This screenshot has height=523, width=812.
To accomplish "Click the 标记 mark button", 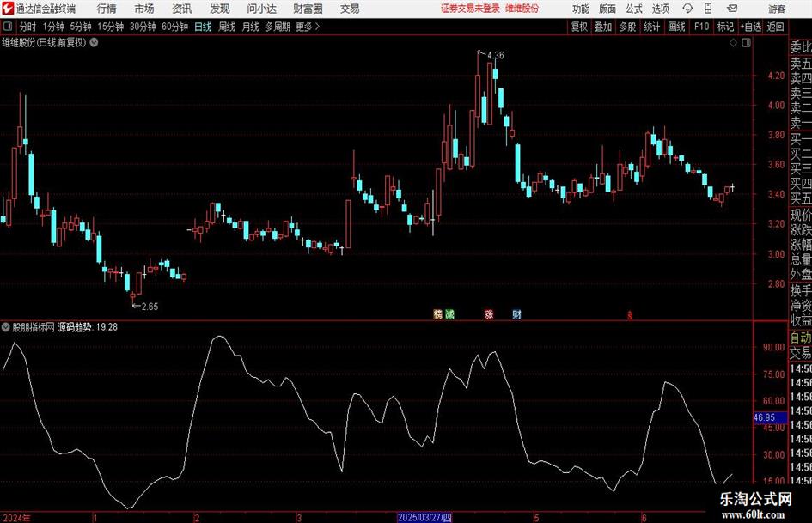I will point(725,27).
